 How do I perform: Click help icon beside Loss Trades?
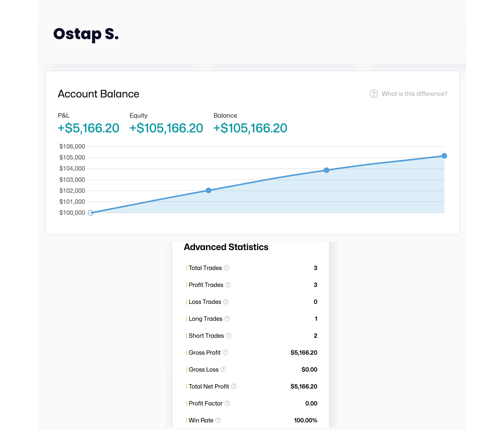coord(226,302)
